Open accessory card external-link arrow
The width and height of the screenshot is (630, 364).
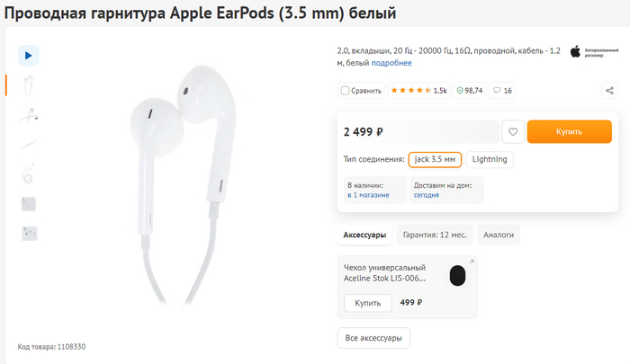pyautogui.click(x=472, y=262)
